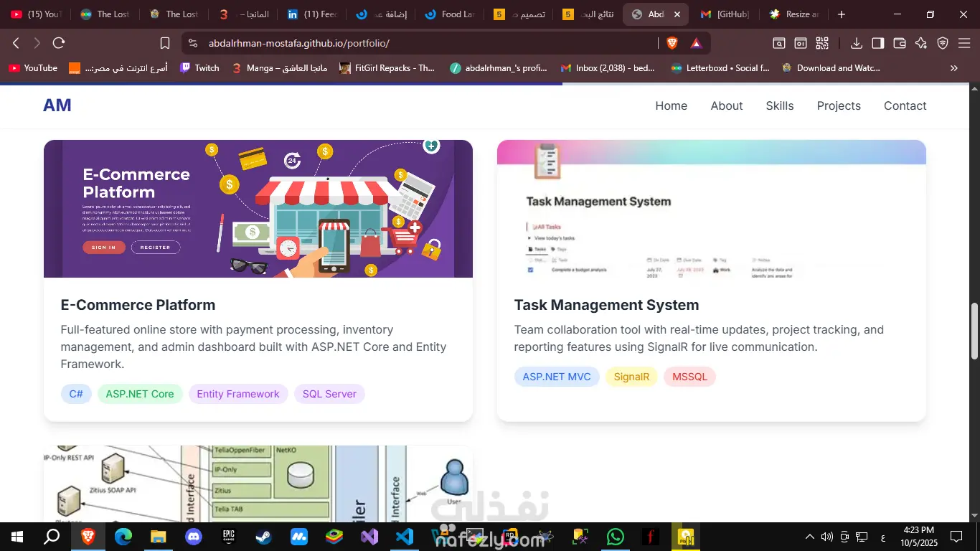Launch Discord from the taskbar
Screen dimensions: 980x551
click(x=194, y=537)
